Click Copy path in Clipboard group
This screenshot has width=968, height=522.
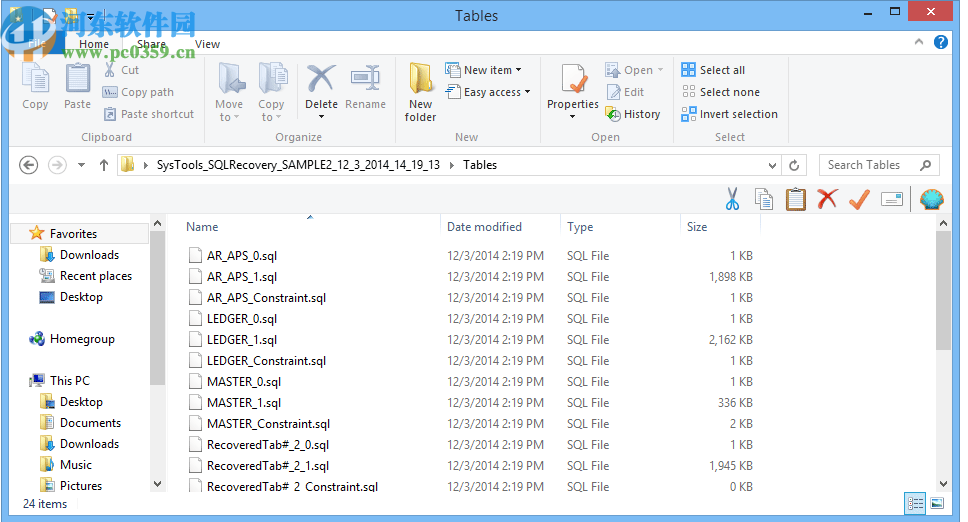(138, 92)
